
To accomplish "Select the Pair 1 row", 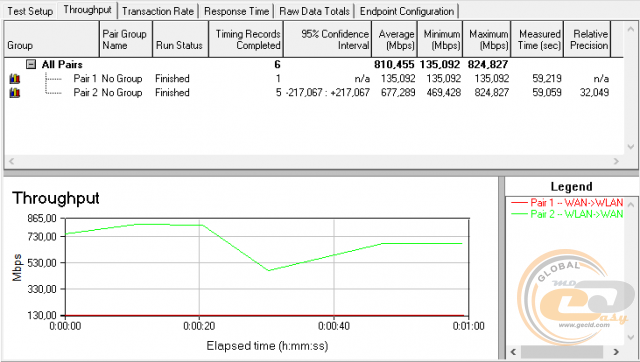I will click(313, 78).
